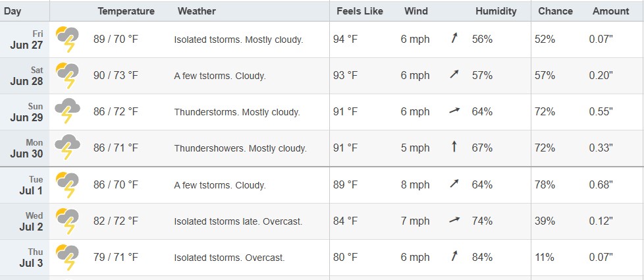Click the Thu Jul 3 weather icon
Viewport: 644px width, 280px height.
[x=67, y=258]
